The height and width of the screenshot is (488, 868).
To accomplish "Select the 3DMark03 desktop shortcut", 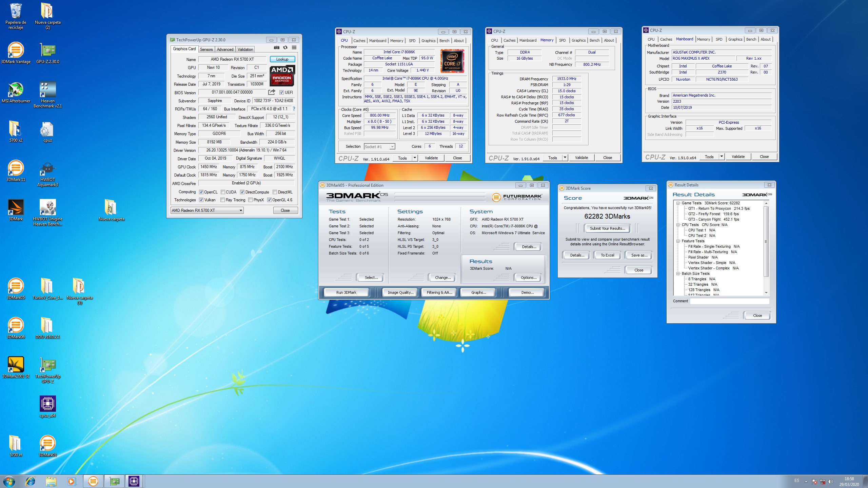I will click(47, 446).
